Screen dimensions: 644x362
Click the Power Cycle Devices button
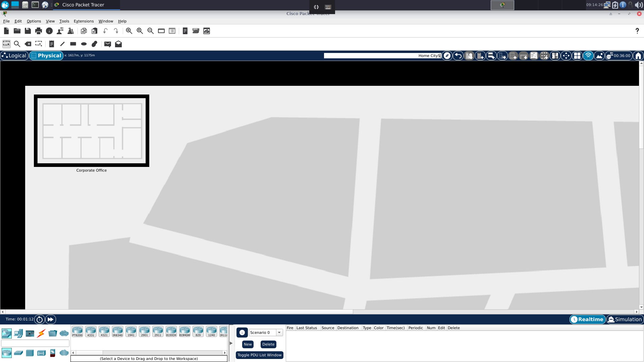pyautogui.click(x=40, y=319)
